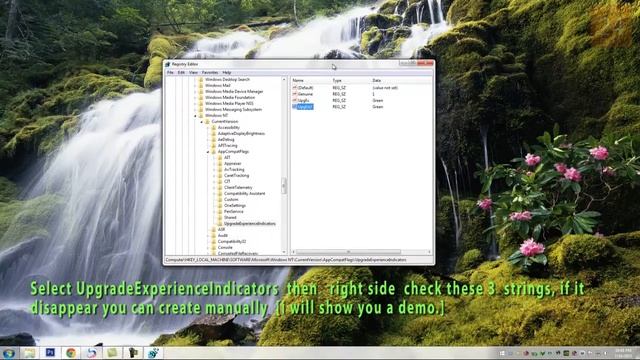Click the AdaptiveDisplayBrightness folder icon
The width and height of the screenshot is (640, 360).
coord(213,133)
